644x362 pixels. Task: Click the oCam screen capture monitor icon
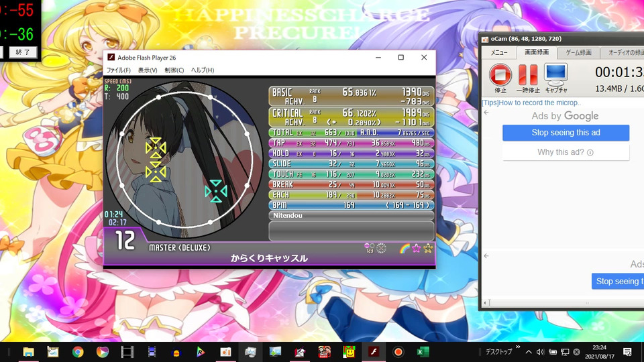(x=555, y=74)
